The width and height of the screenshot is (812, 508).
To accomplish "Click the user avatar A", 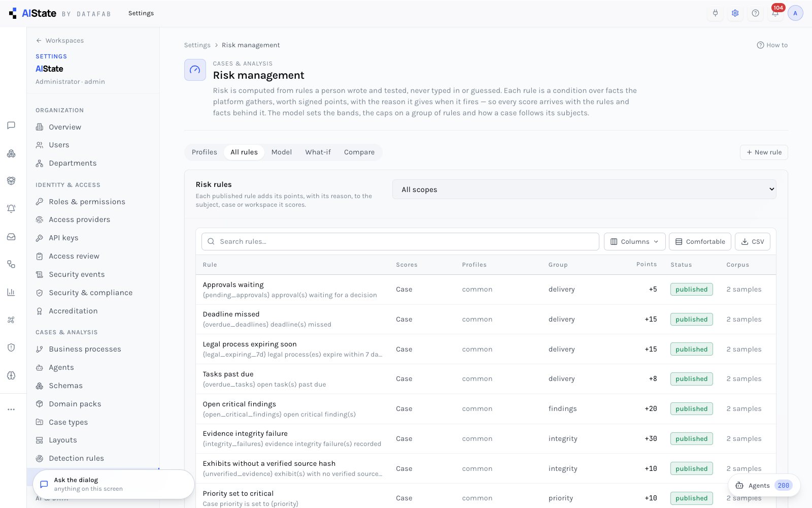I will click(x=795, y=13).
